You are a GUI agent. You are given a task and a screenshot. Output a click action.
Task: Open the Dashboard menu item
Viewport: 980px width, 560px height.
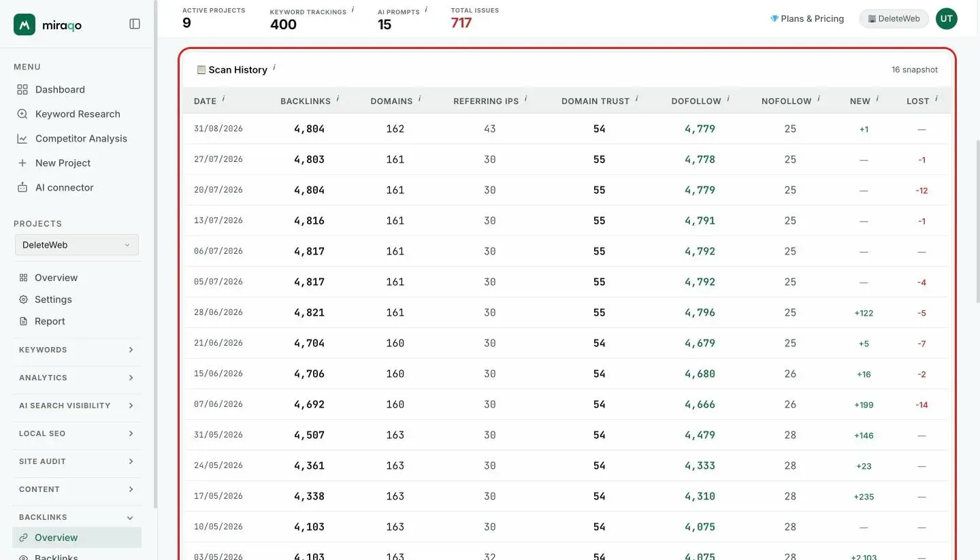[60, 90]
